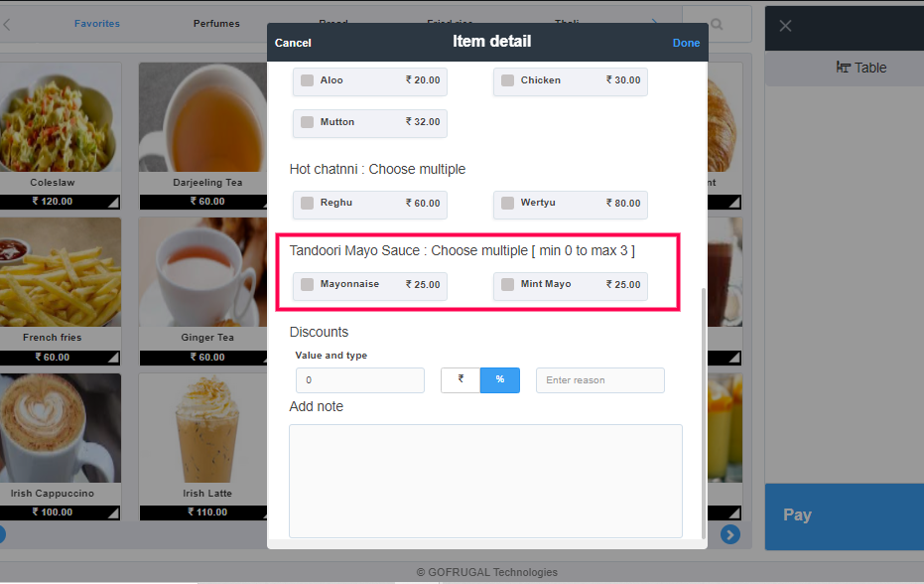Click Done in Item detail dialog

[x=686, y=43]
